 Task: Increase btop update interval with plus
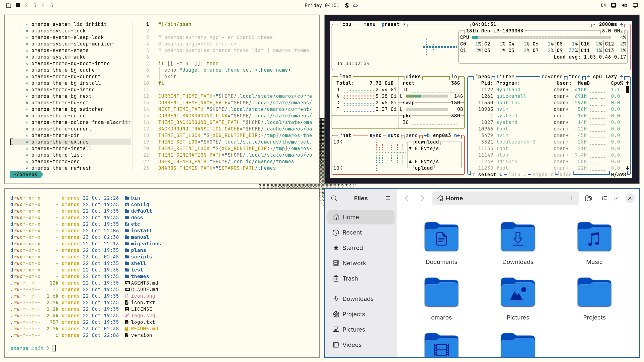[x=621, y=24]
